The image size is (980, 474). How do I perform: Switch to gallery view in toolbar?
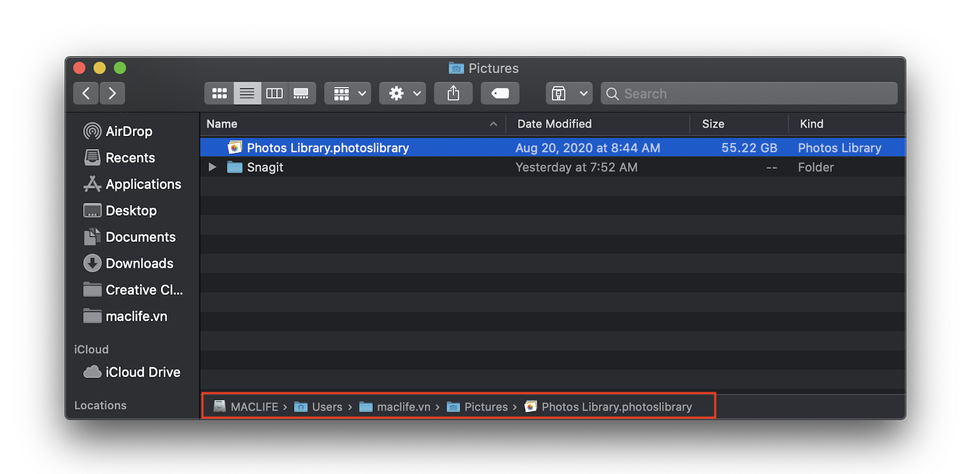pyautogui.click(x=301, y=93)
